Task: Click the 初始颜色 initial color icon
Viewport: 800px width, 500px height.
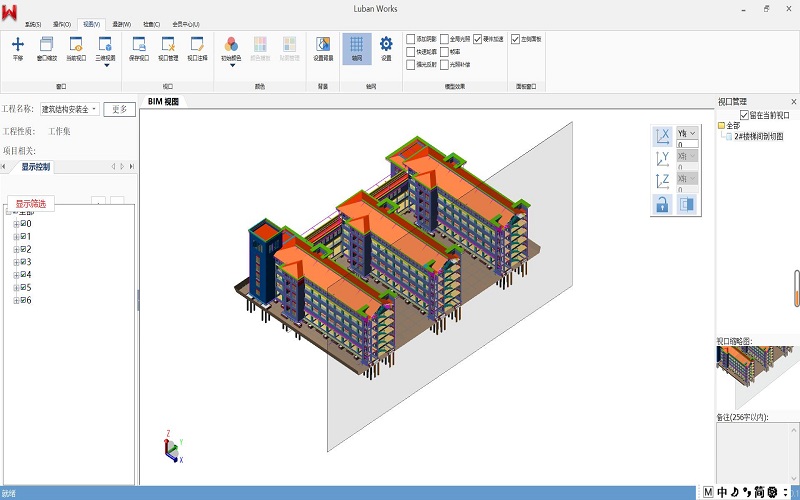Action: point(231,44)
